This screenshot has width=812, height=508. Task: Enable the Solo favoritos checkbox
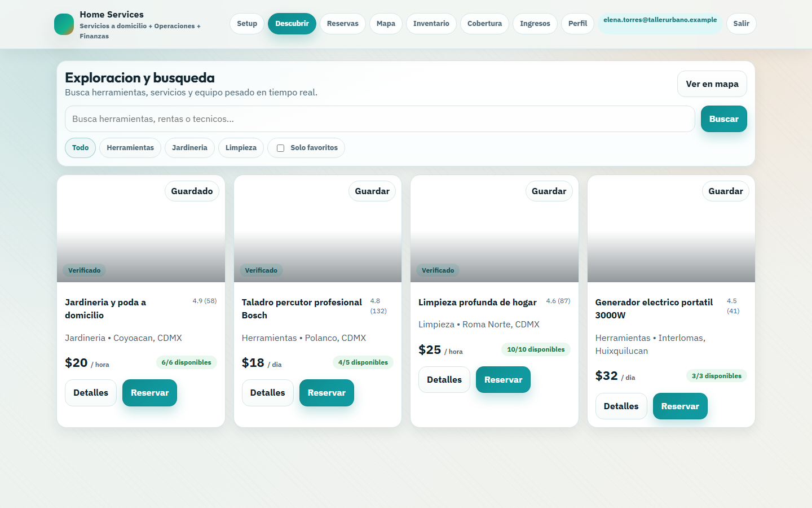coord(280,148)
